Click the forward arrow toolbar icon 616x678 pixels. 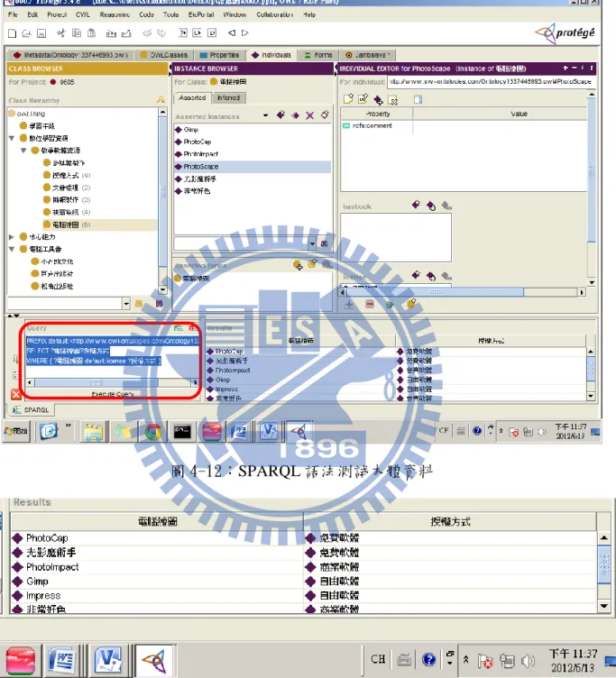(x=244, y=32)
